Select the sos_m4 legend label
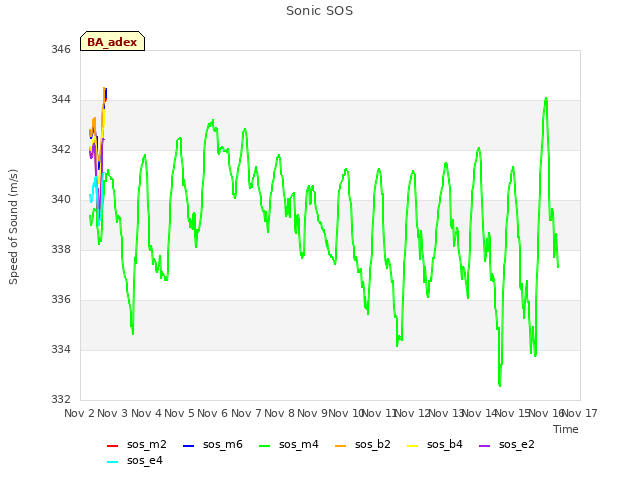640x480 pixels. 299,444
